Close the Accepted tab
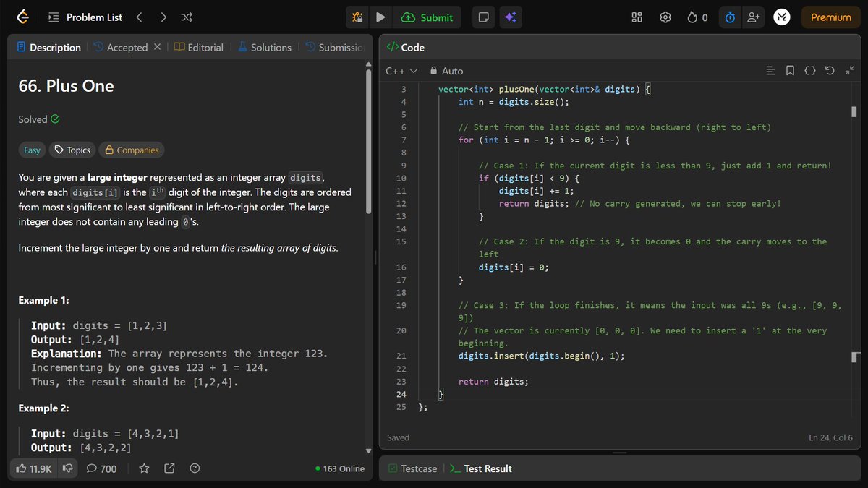The image size is (868, 488). [x=158, y=47]
